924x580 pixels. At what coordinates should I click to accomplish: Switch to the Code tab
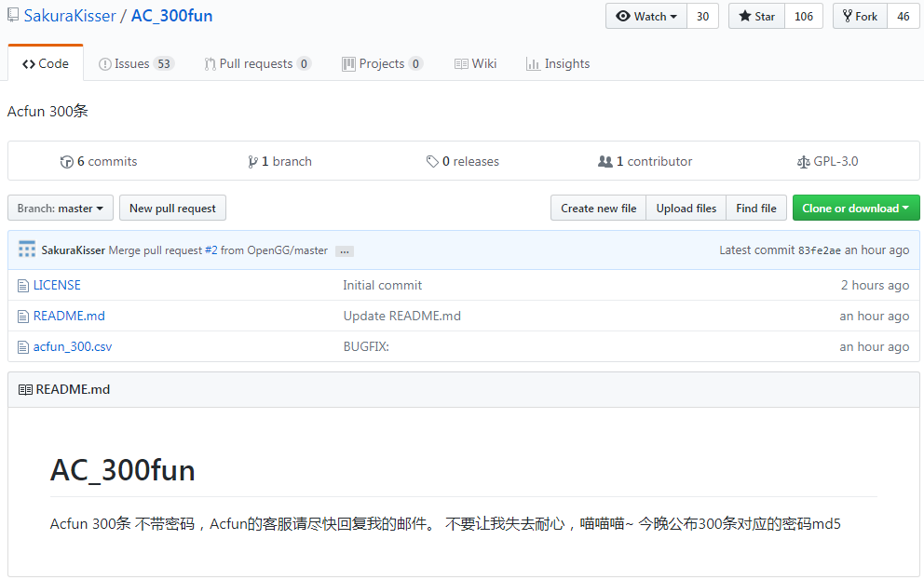tap(46, 63)
